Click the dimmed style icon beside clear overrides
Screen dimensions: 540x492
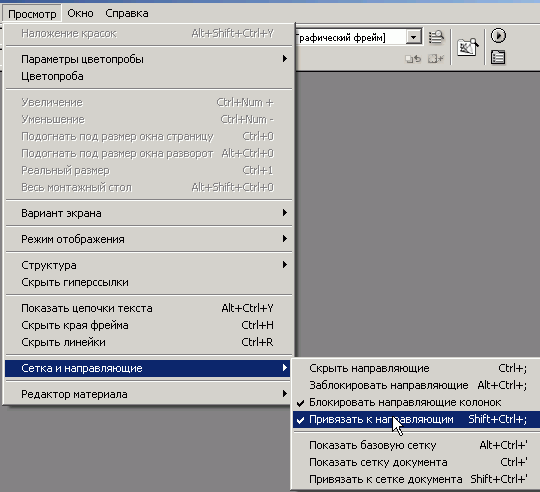pos(436,59)
